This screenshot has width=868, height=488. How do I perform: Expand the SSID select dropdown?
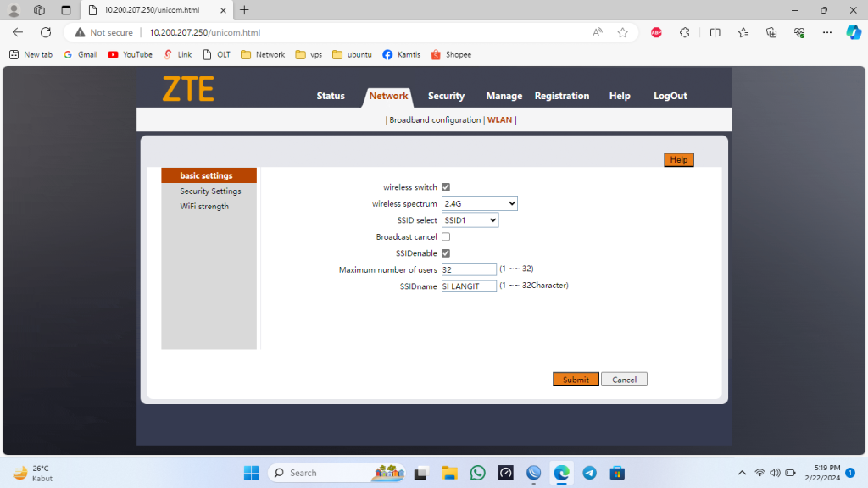tap(470, 220)
